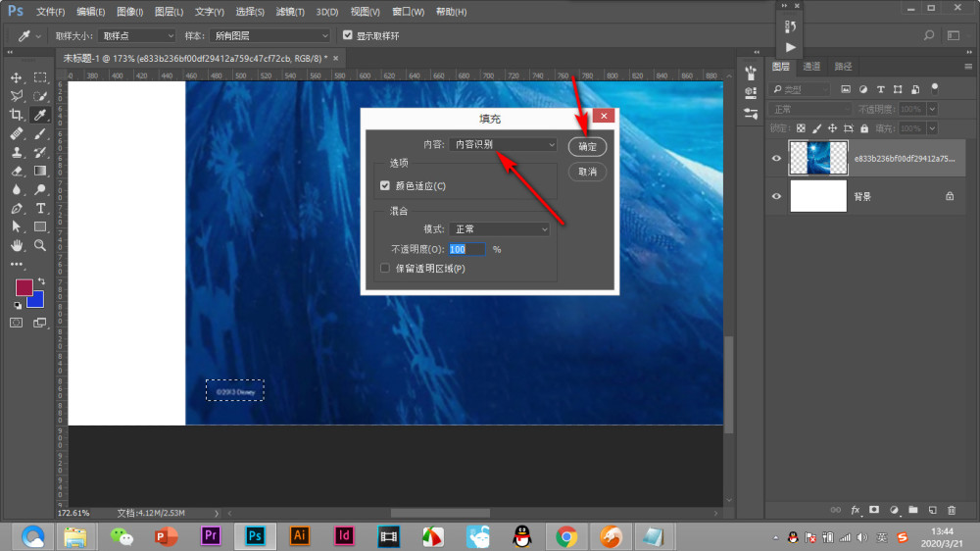Image resolution: width=980 pixels, height=551 pixels.
Task: Select the Healing Brush tool
Action: tap(17, 133)
